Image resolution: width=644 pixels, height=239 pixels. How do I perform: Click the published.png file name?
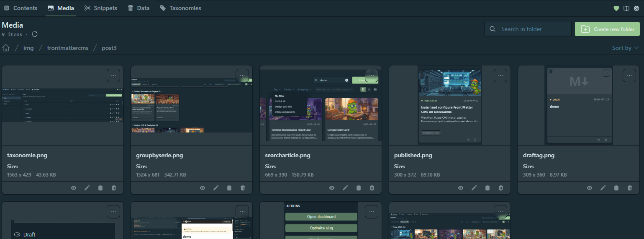[413, 156]
